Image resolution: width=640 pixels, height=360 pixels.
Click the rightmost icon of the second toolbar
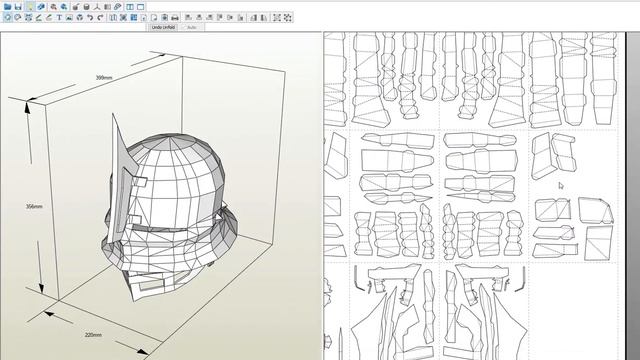click(288, 18)
